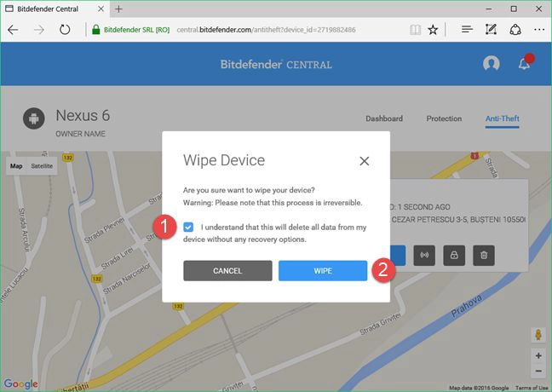The width and height of the screenshot is (552, 392).
Task: Click the Google logo on map
Action: pos(20,383)
